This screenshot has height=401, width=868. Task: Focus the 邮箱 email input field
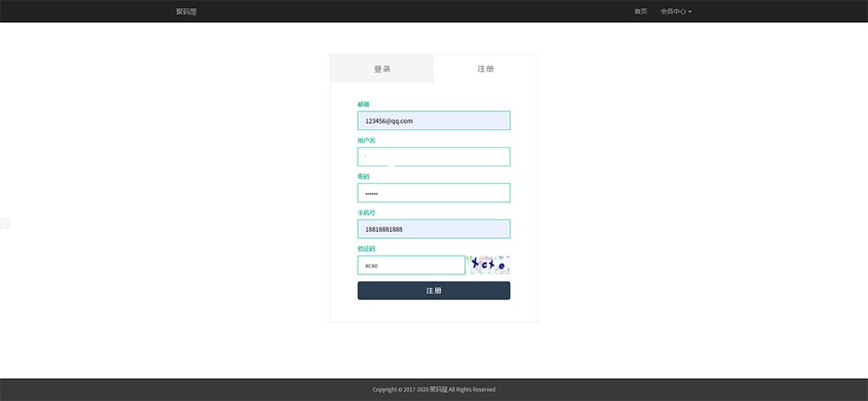(x=434, y=120)
